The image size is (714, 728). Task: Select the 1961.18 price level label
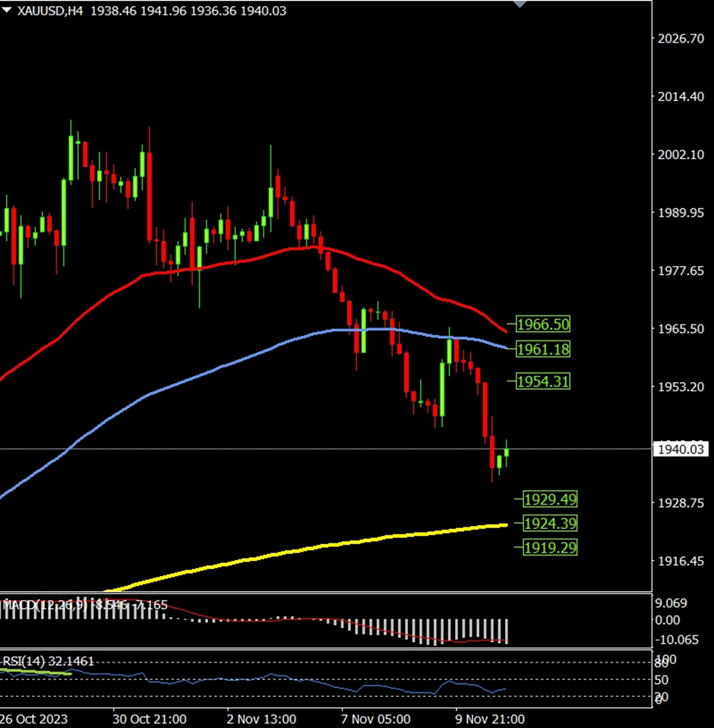pyautogui.click(x=542, y=350)
